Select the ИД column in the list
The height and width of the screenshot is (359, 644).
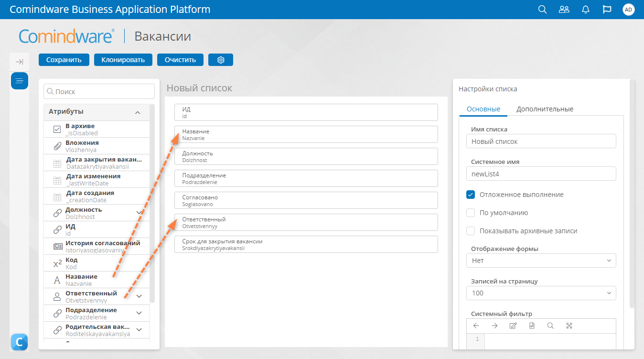306,112
